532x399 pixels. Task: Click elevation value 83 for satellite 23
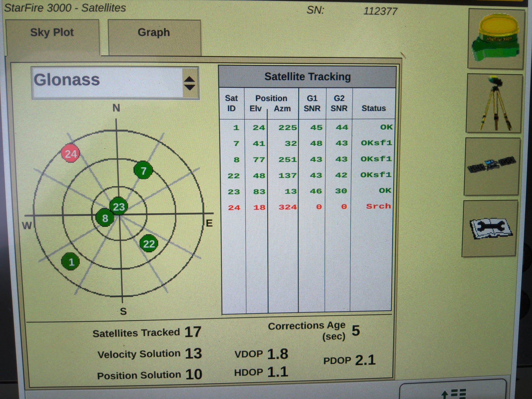259,191
